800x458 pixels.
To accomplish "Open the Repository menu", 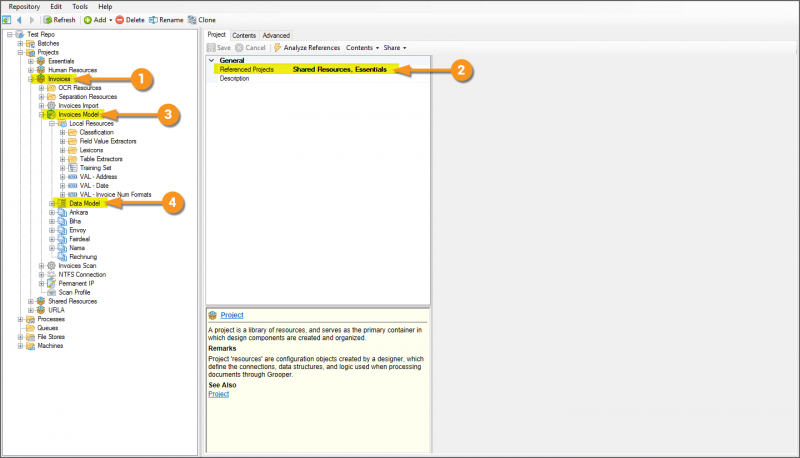I will (x=24, y=7).
